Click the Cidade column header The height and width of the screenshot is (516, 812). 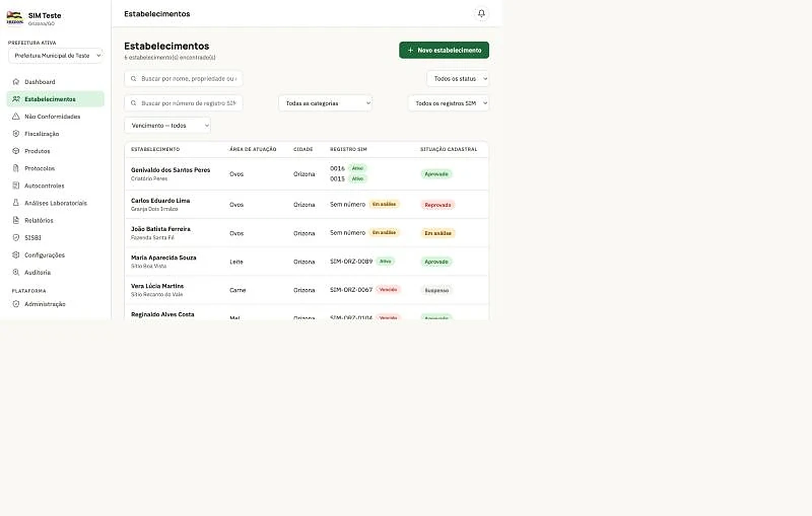coord(303,149)
